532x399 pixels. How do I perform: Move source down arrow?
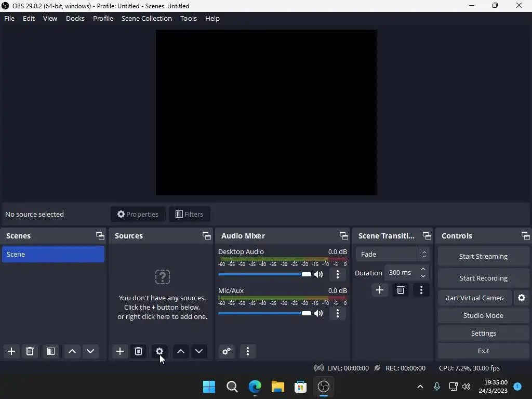point(199,351)
